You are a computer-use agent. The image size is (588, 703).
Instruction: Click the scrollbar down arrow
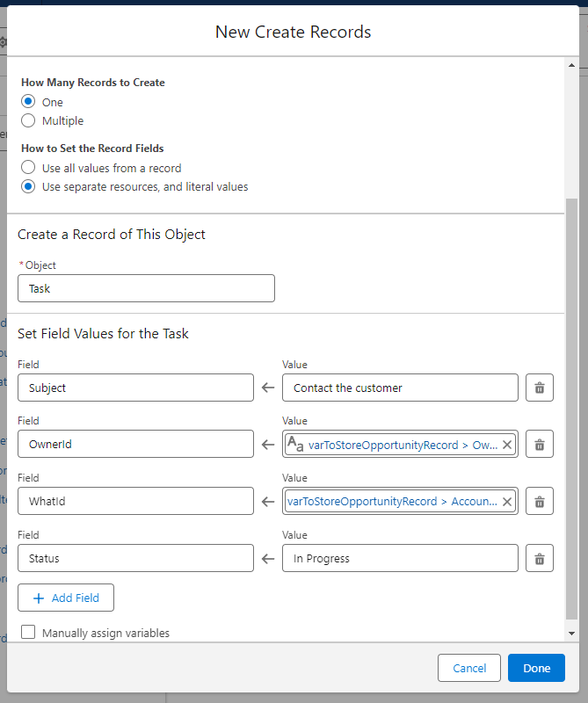[x=572, y=633]
